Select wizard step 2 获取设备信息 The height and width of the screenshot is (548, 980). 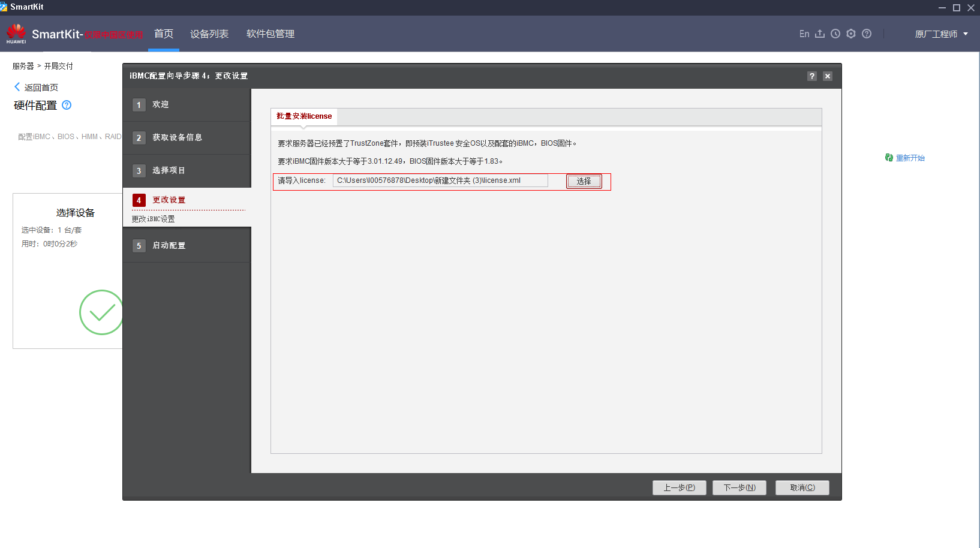[187, 138]
